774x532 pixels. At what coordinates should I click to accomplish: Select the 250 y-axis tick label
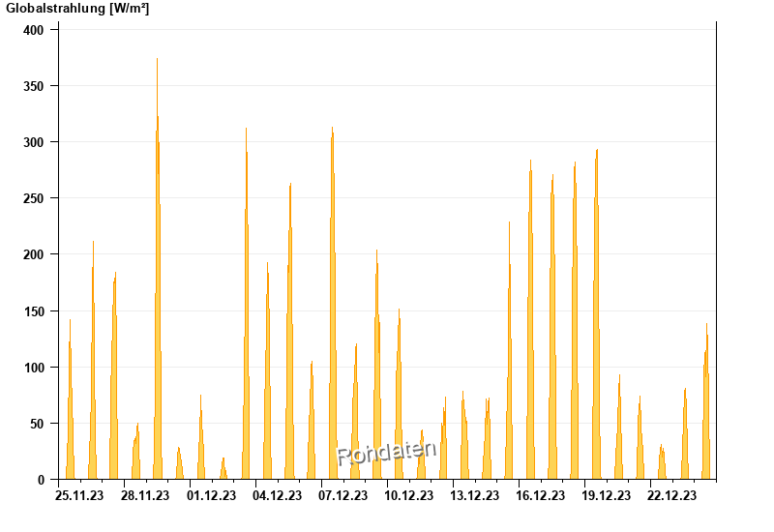click(35, 198)
